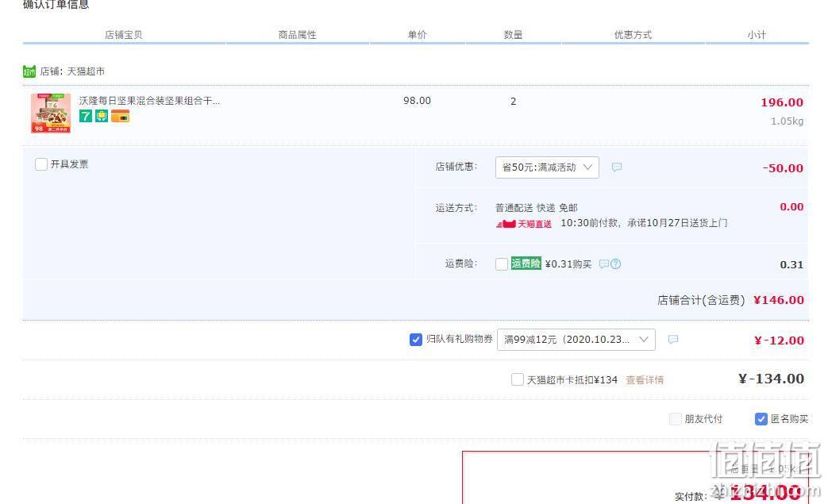Click the 普通配送 快递 免邮 shipping text
This screenshot has height=504, width=828.
pyautogui.click(x=537, y=208)
